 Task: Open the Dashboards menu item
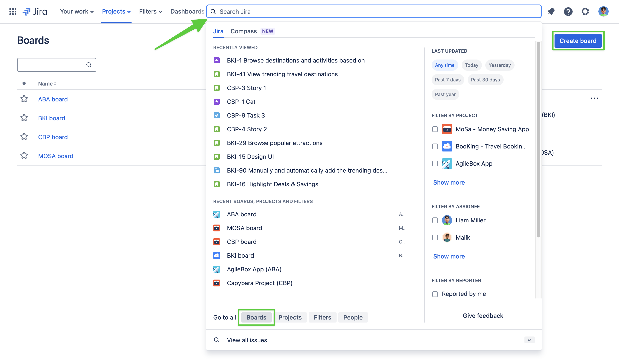tap(187, 12)
